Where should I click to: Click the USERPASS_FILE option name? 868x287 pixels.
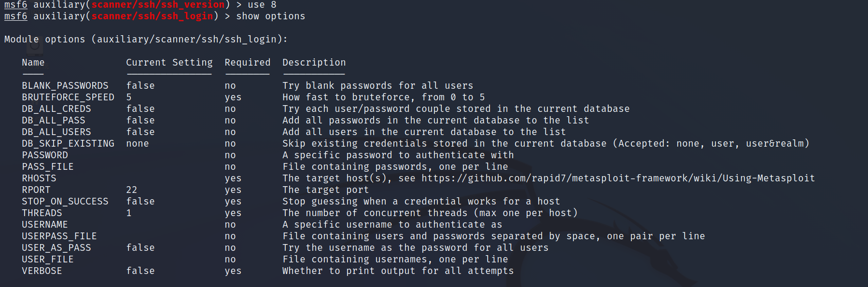click(59, 236)
